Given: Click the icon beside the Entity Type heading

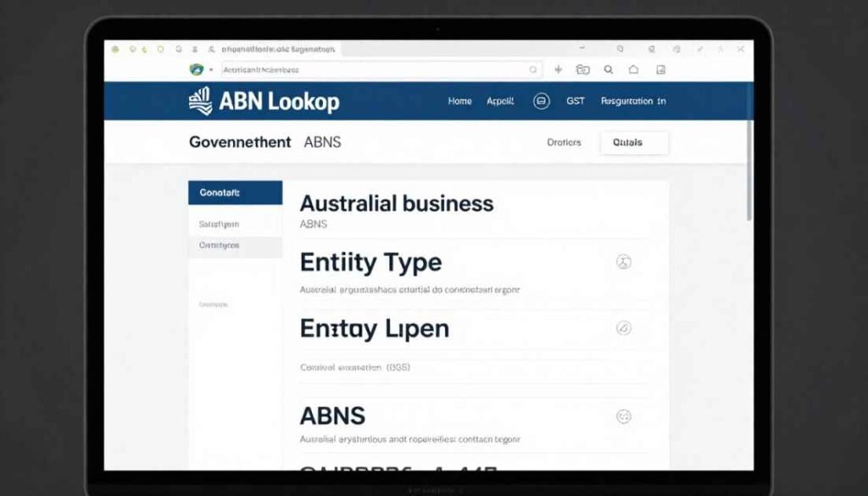Looking at the screenshot, I should pos(625,263).
